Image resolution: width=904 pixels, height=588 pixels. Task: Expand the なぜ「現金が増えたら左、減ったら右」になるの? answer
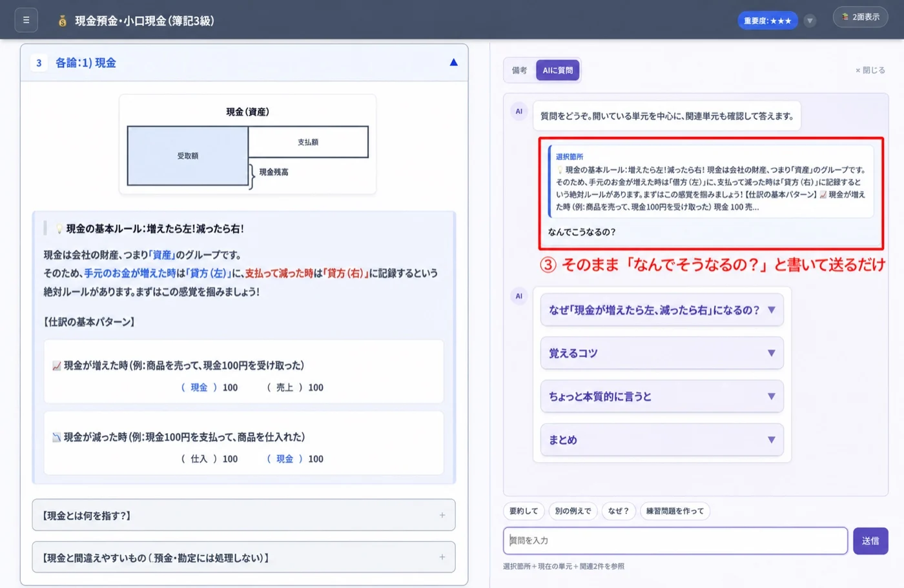click(662, 310)
